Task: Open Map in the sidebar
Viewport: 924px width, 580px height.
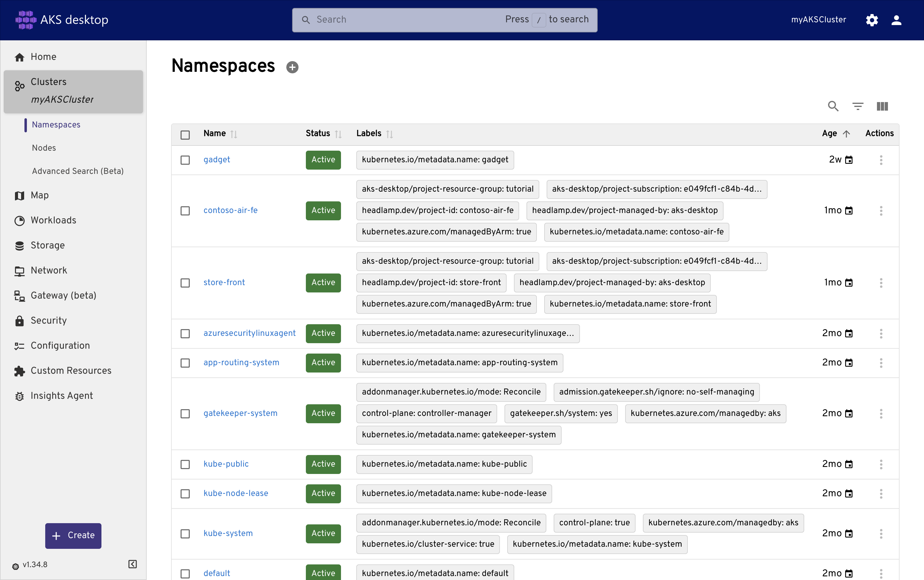Action: [73, 195]
